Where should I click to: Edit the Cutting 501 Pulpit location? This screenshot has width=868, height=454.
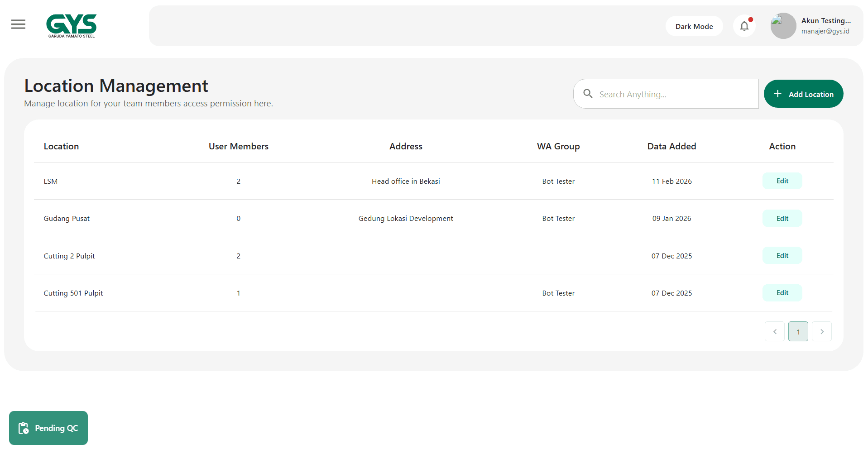[x=782, y=293]
